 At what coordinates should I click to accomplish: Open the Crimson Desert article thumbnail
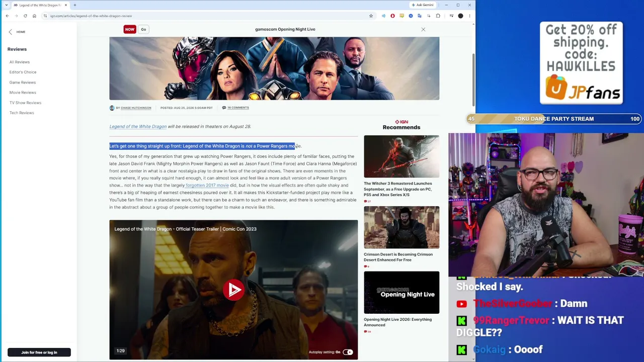point(401,227)
